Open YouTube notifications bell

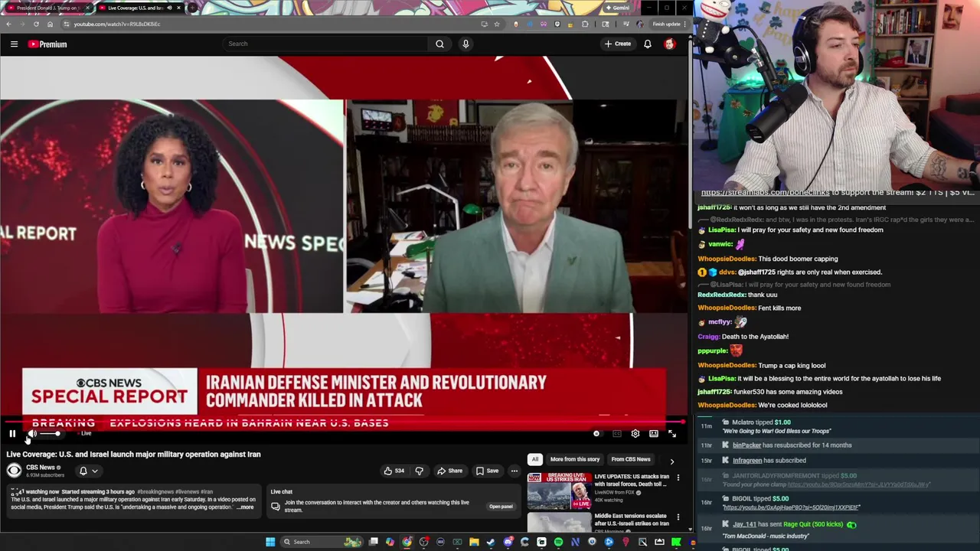point(648,44)
